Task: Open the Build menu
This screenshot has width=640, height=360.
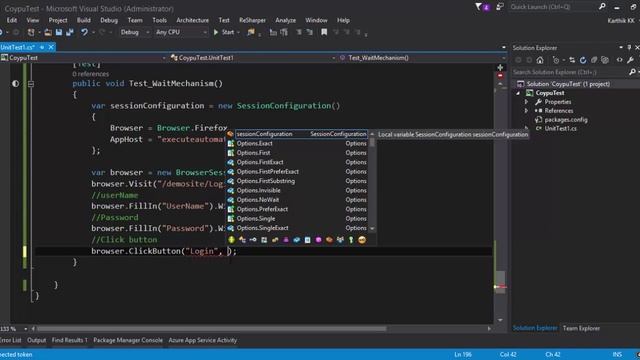Action: click(84, 20)
